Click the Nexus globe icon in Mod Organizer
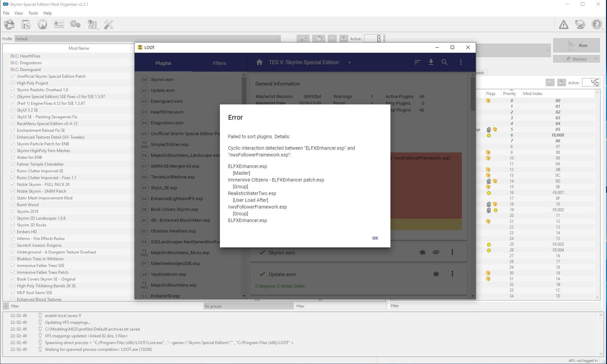This screenshot has height=364, width=607. (43, 24)
